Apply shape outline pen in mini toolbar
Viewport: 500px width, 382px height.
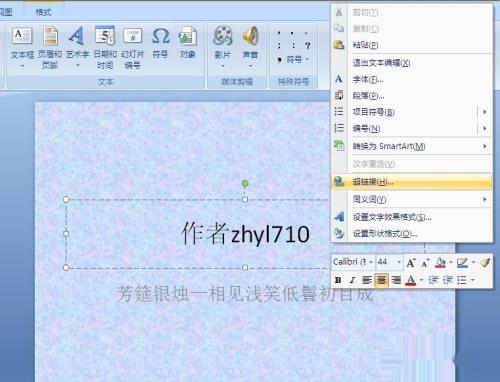click(x=462, y=263)
